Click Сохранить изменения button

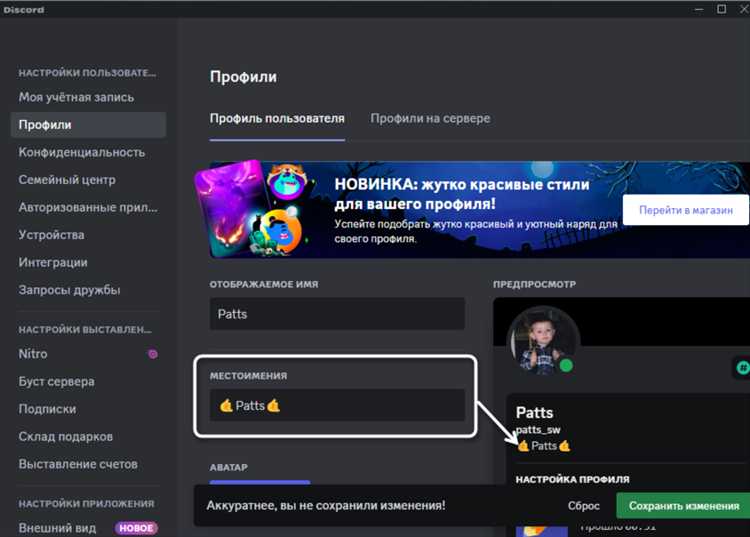tap(684, 506)
